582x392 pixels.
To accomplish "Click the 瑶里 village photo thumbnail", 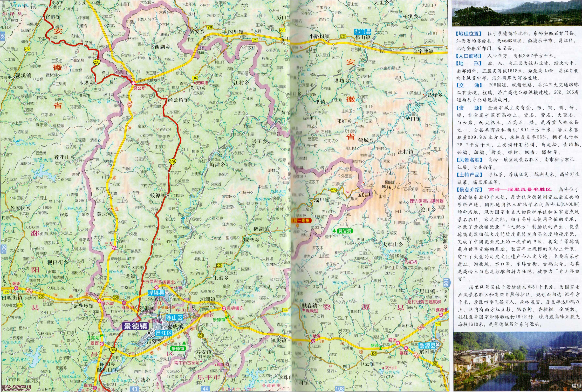I will point(518,362).
